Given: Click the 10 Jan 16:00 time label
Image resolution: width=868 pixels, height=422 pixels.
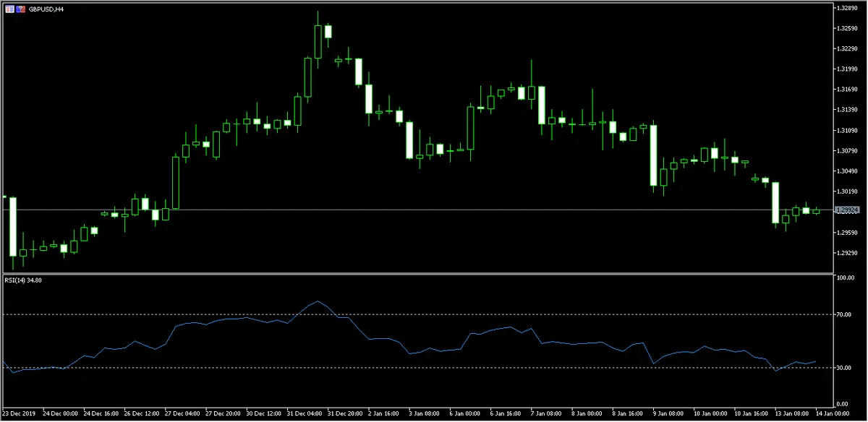Looking at the screenshot, I should pos(753,415).
